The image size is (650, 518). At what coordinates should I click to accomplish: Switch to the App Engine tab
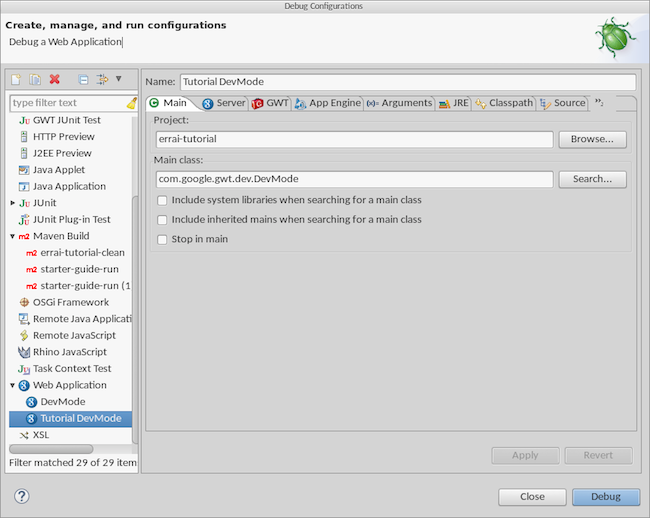327,103
